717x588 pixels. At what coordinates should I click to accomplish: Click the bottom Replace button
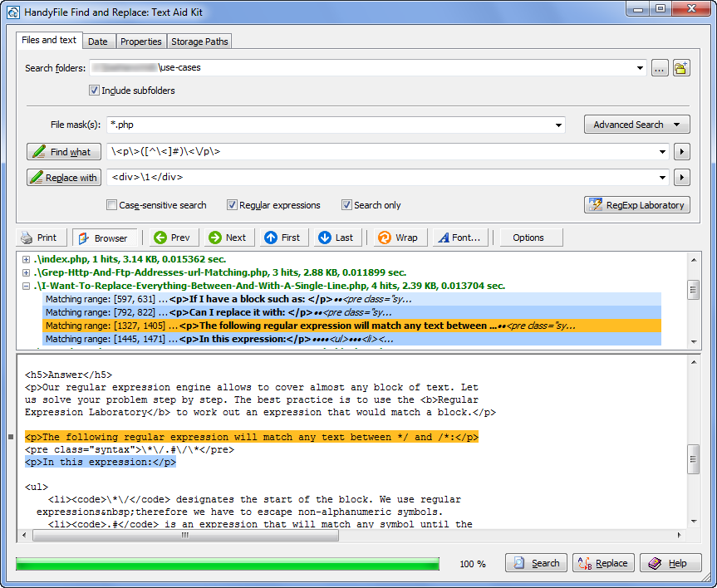[603, 563]
